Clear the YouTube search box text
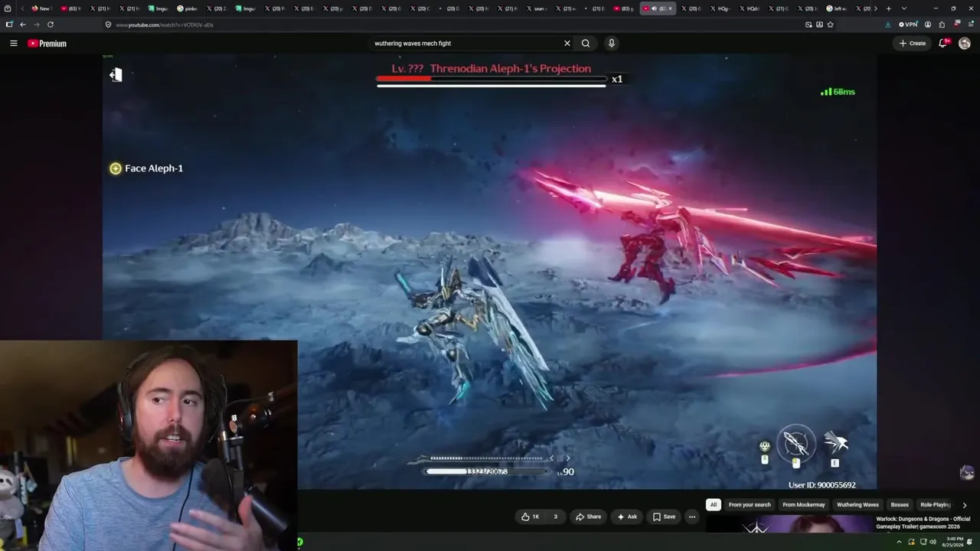This screenshot has width=980, height=551. pyautogui.click(x=567, y=44)
